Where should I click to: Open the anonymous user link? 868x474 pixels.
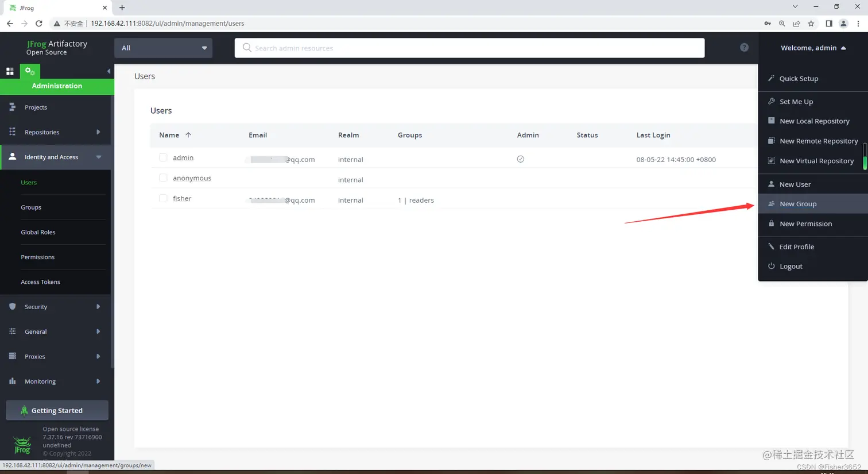pos(192,178)
